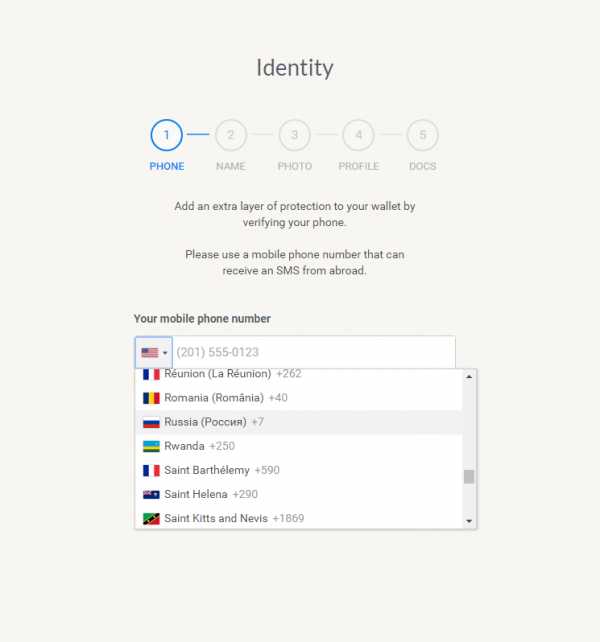
Task: Go to step 1 Phone circle
Action: pyautogui.click(x=167, y=135)
